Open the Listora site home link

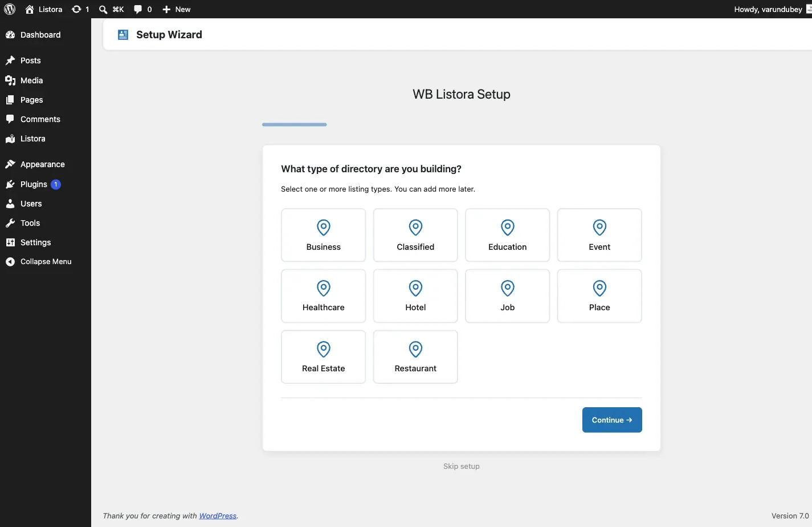coord(44,9)
